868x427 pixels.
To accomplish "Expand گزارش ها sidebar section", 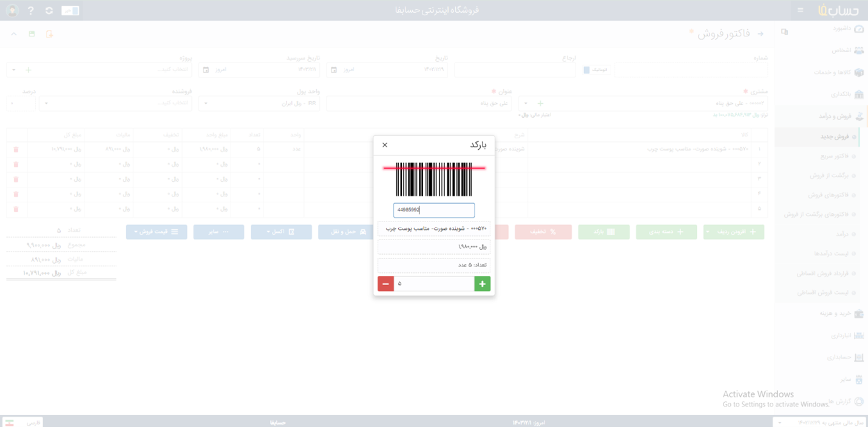I will pyautogui.click(x=846, y=401).
